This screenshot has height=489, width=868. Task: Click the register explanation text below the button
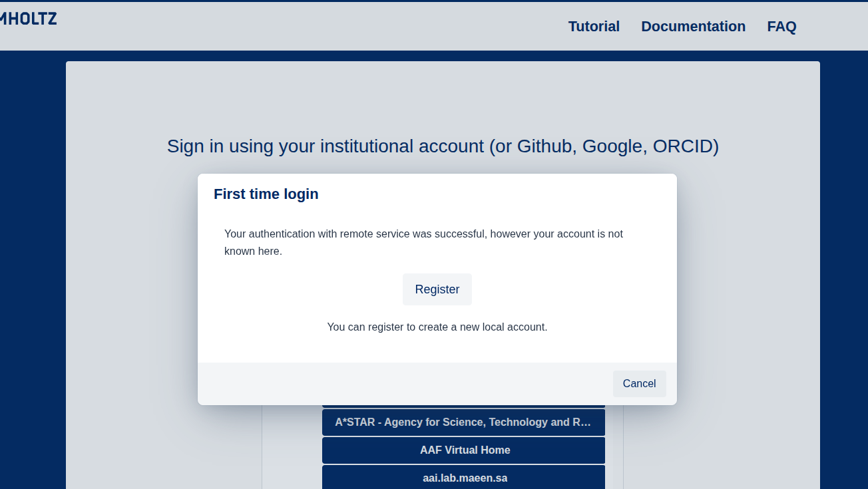pos(437,327)
